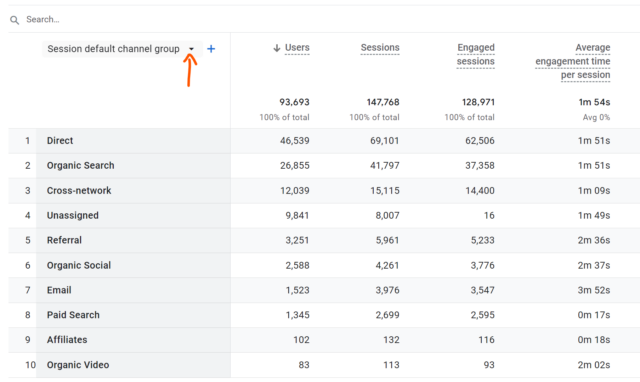The image size is (640, 382).
Task: Sort by Average engagement time per session
Action: tap(573, 61)
